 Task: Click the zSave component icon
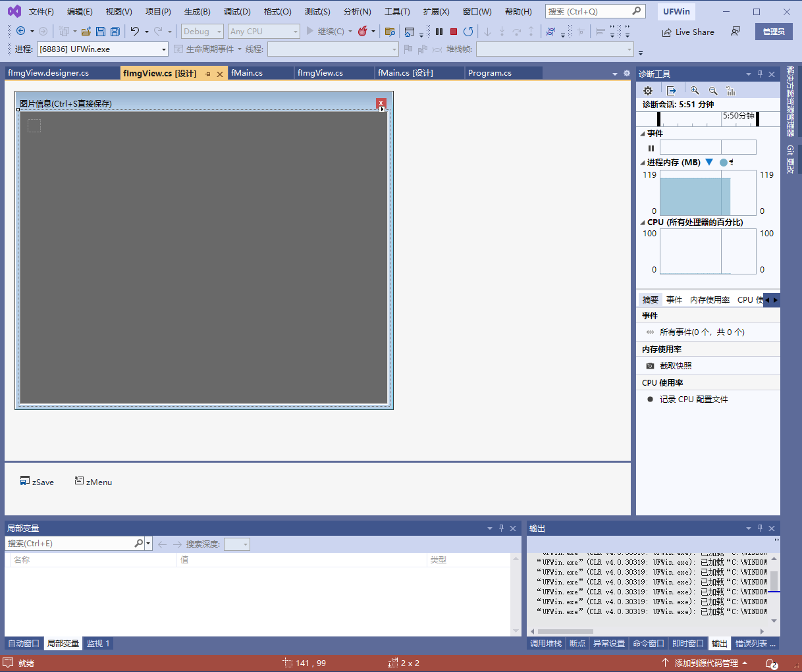coord(25,481)
